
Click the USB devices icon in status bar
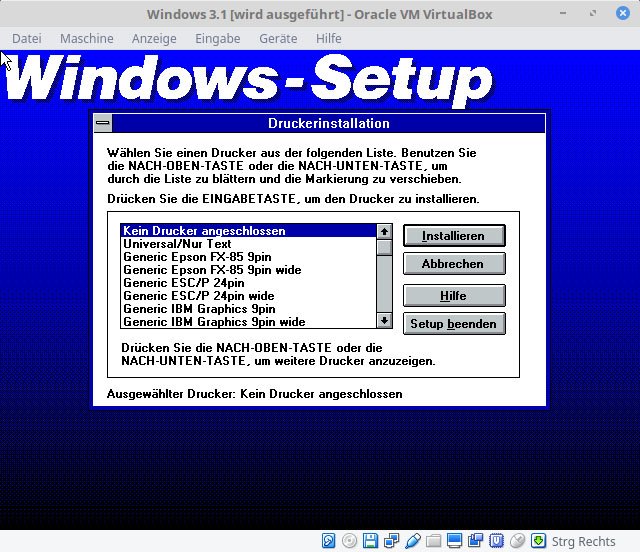[413, 541]
